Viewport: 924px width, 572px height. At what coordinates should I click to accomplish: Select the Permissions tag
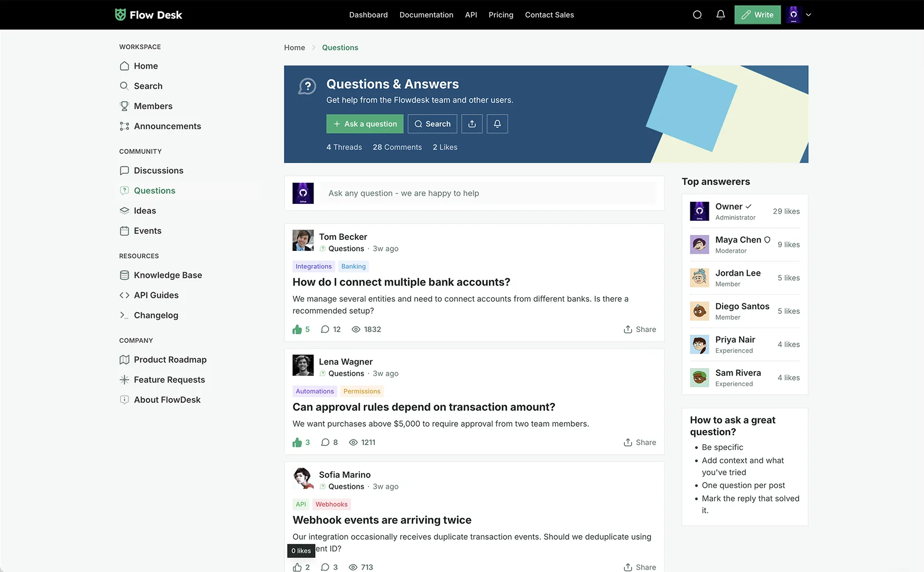(362, 391)
